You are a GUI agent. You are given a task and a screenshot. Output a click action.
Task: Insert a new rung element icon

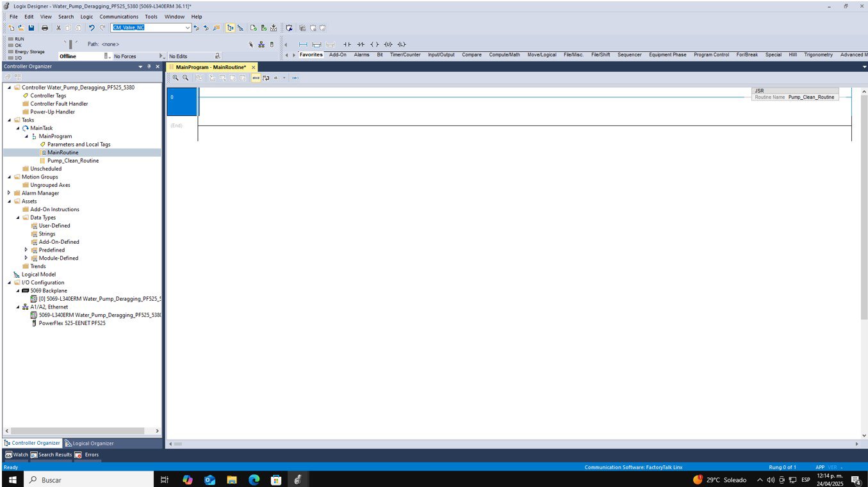click(x=303, y=44)
